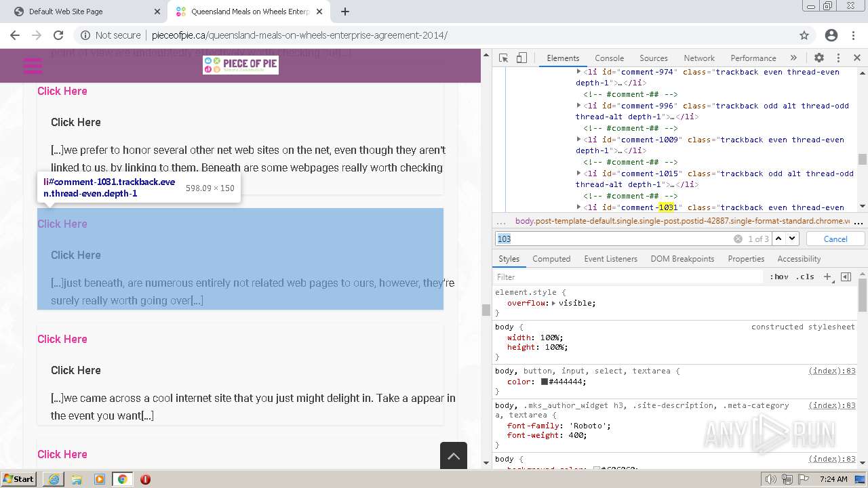Expand the comment-974 li node
Screen dimensions: 868x488
coord(578,72)
